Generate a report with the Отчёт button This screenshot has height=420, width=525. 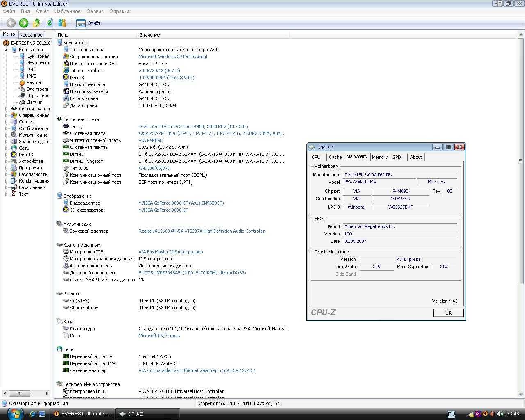point(89,23)
